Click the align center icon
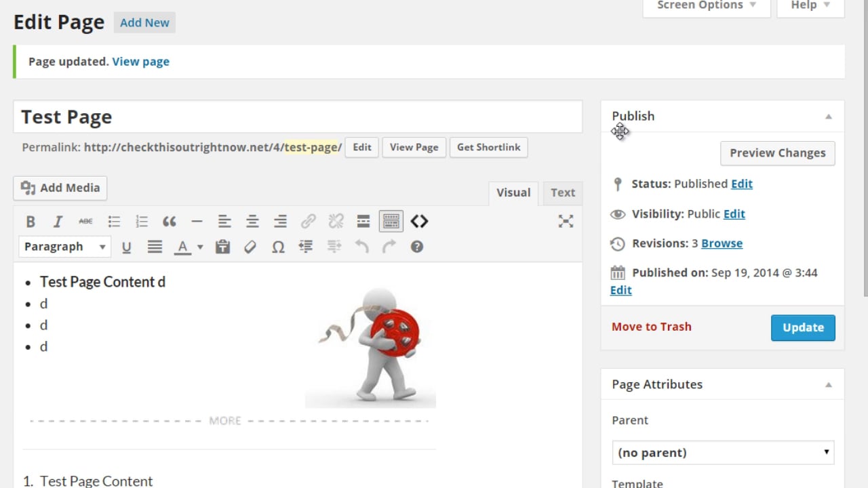The image size is (868, 488). pyautogui.click(x=252, y=221)
